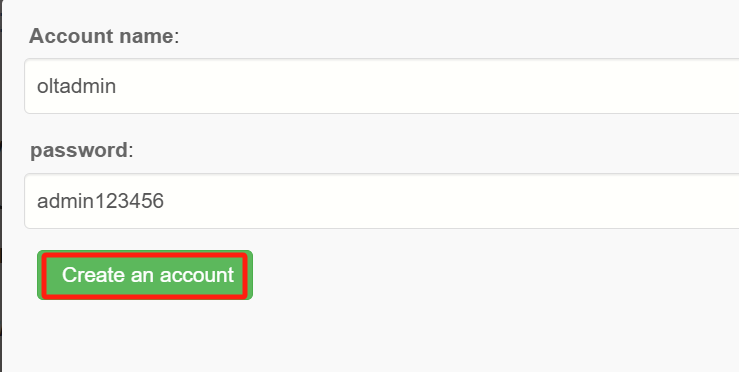Place cursor after oltadmin text
This screenshot has height=372, width=739.
pos(116,86)
